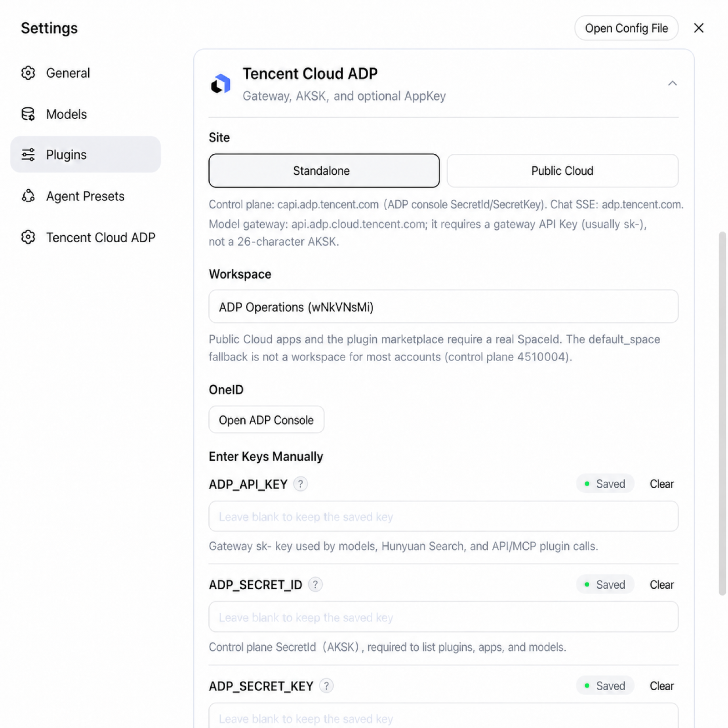Click the 'Model gateway: api.adp.cloud.tencent.com' note
The width and height of the screenshot is (728, 728).
[x=428, y=233]
